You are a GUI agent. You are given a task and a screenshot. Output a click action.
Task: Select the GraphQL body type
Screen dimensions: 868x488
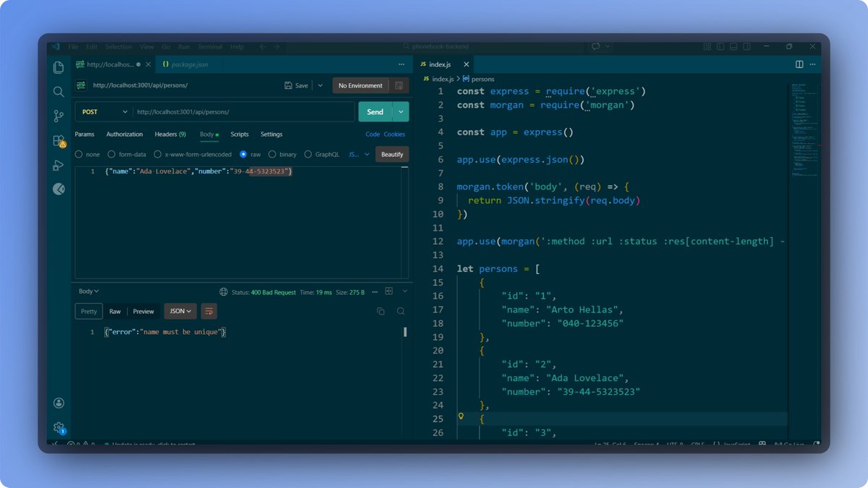308,154
